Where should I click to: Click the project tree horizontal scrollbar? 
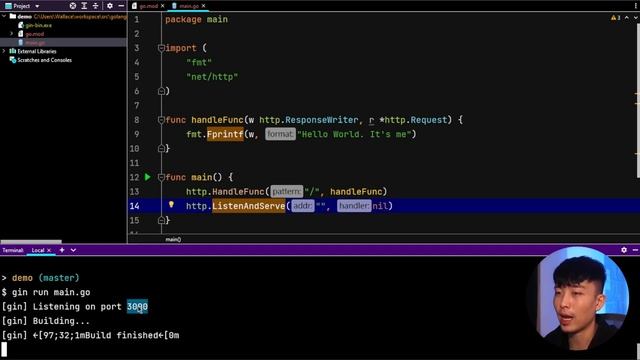(31, 242)
